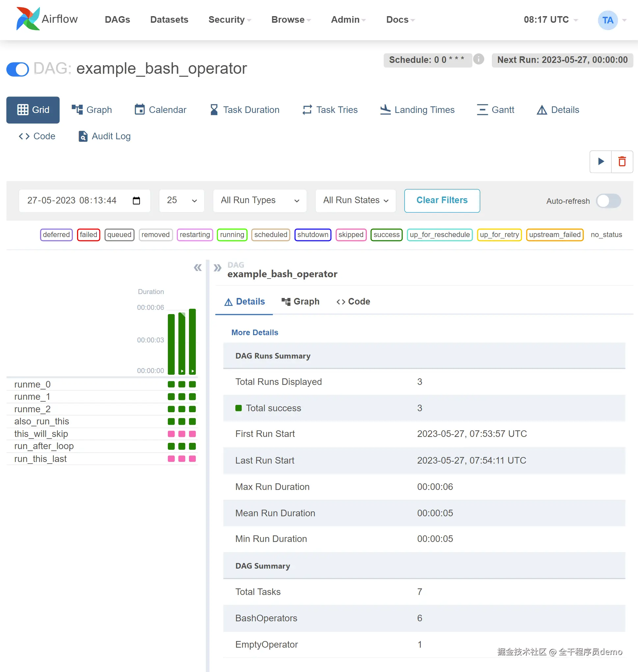Click the double-right chevron to expand the details panel
This screenshot has width=638, height=672.
[x=217, y=268]
